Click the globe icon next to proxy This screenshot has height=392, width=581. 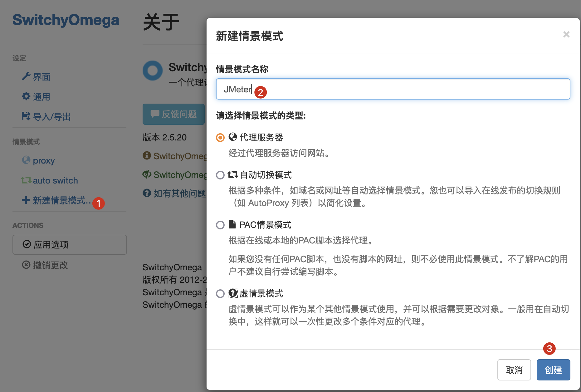coord(26,160)
